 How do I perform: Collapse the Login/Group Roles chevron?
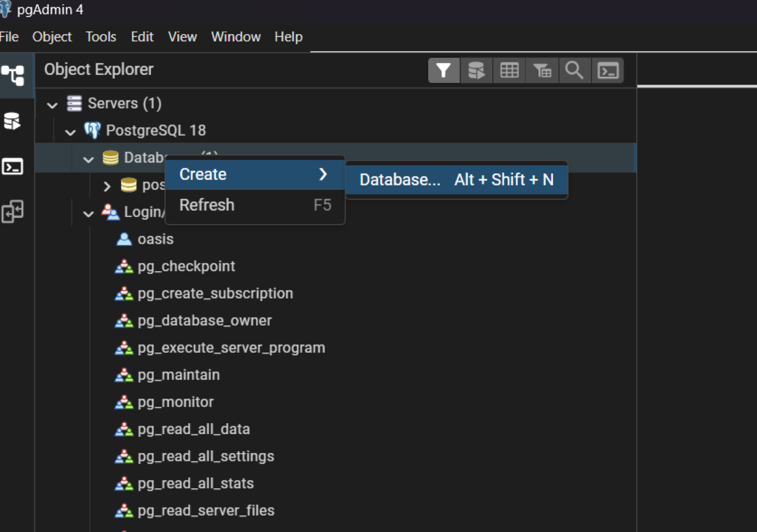tap(89, 213)
